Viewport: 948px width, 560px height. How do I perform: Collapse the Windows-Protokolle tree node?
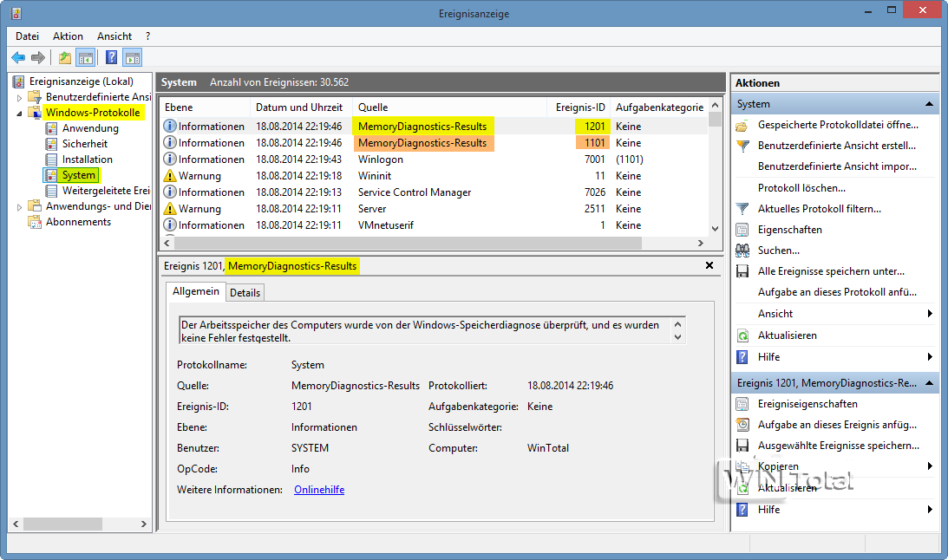[x=19, y=113]
